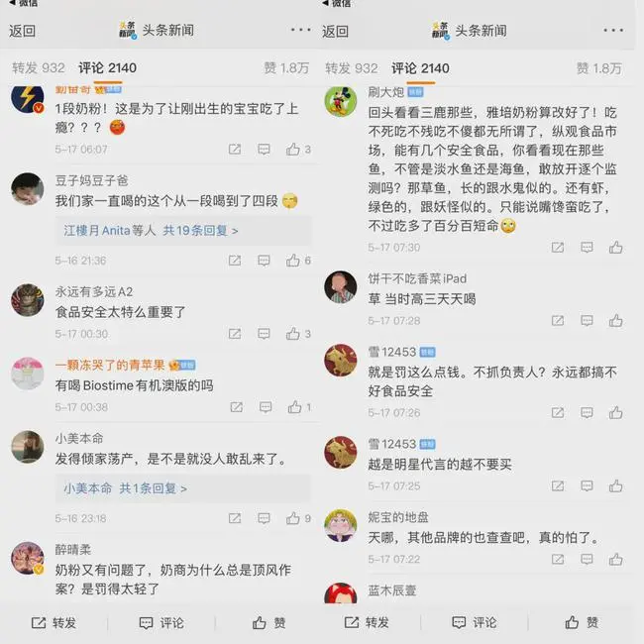The image size is (644, 644).
Task: Open 醉晴柔 user avatar
Action: (x=28, y=558)
